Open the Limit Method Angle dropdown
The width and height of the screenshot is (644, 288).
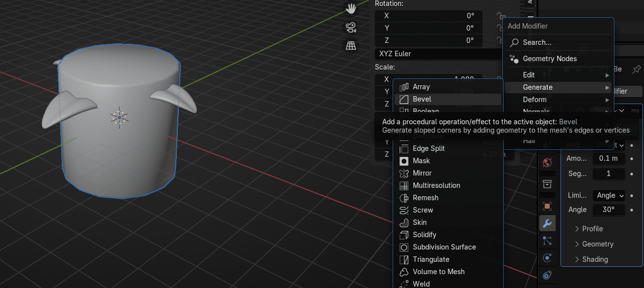click(x=608, y=195)
